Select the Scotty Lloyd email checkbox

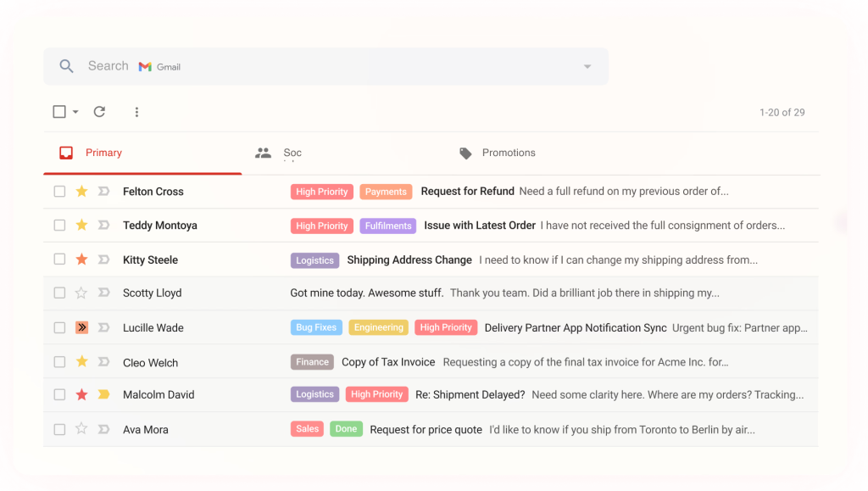point(59,293)
